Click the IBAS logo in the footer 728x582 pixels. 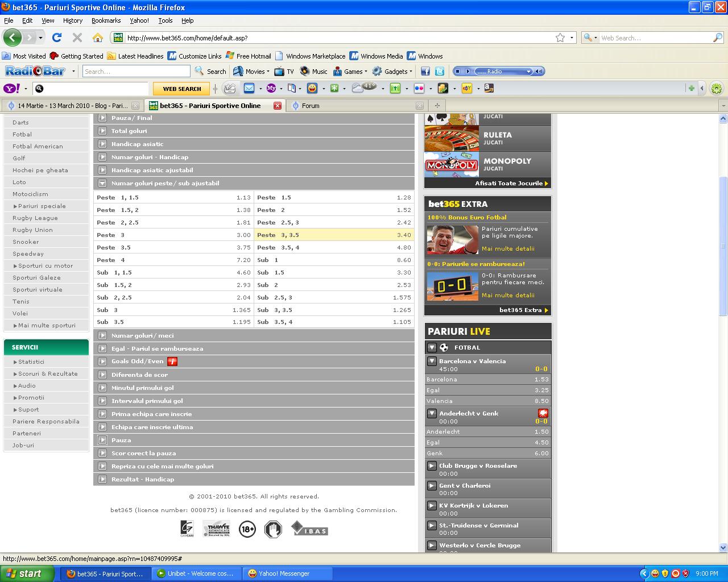[310, 529]
